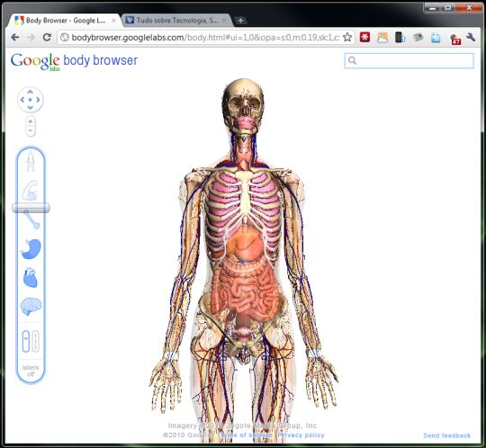This screenshot has width=486, height=448.
Task: Pan view right with navigation arrow
Action: click(x=38, y=100)
